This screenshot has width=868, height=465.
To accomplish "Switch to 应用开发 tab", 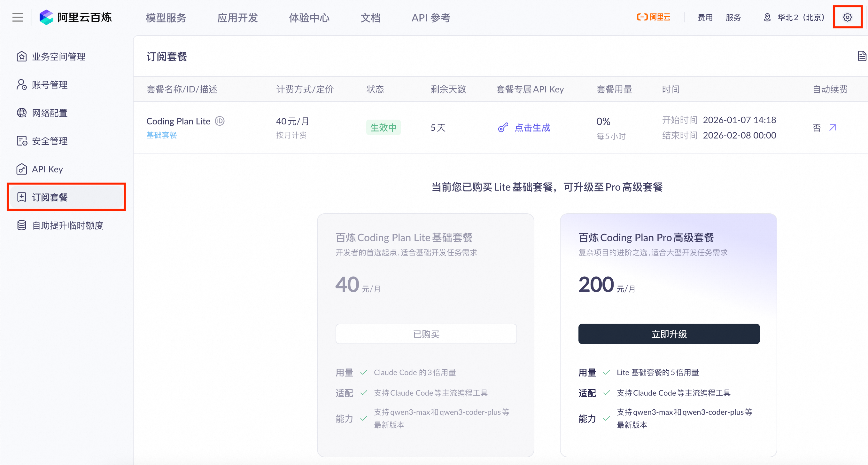I will [237, 18].
